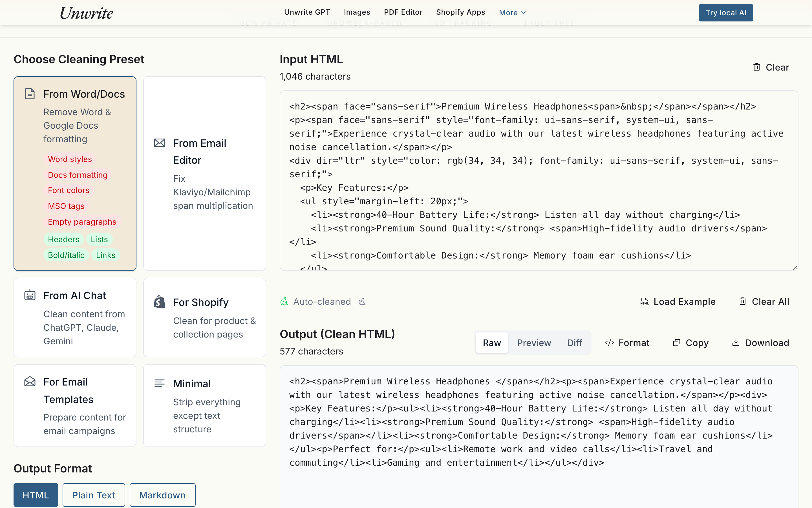Click the 1,046 characters count
Screen dimensions: 812x508
pos(315,76)
